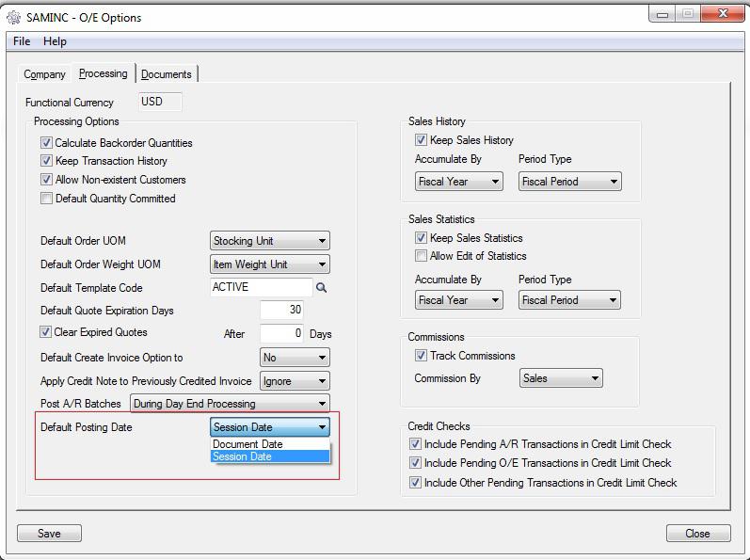Expand Post A/R Batches dropdown
This screenshot has width=750, height=560.
coord(230,404)
